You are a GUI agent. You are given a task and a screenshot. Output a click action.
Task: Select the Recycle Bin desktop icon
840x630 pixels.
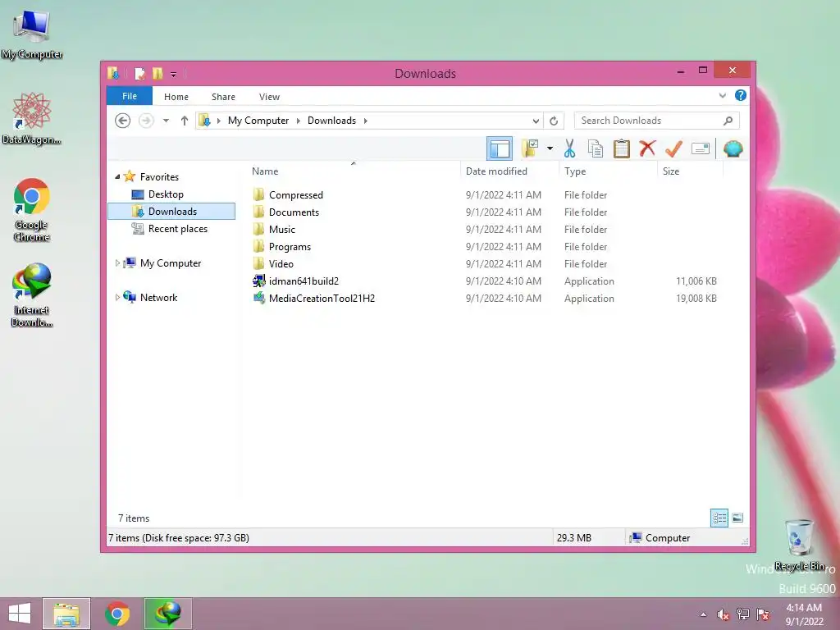coord(799,545)
